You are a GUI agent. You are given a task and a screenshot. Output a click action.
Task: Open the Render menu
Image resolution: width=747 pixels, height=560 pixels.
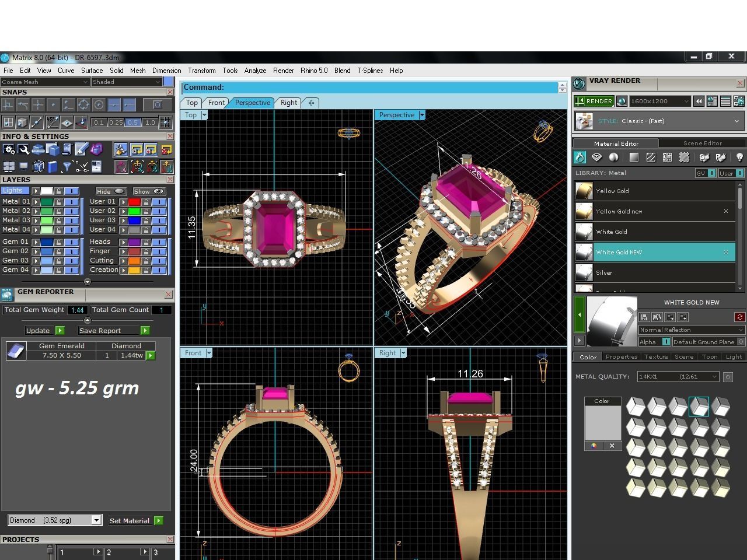coord(283,71)
